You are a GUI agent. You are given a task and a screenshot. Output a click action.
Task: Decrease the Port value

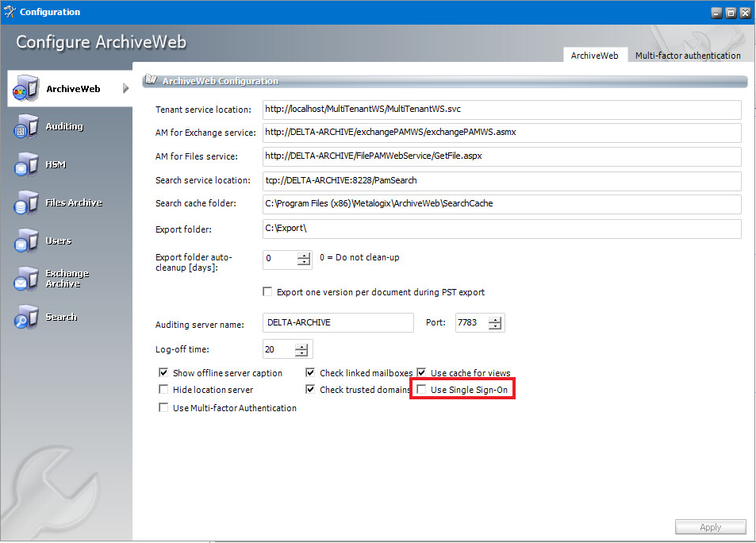click(x=495, y=326)
